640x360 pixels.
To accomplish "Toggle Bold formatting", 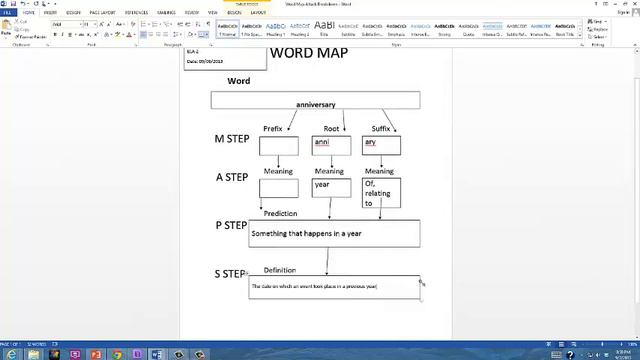I will tap(55, 35).
